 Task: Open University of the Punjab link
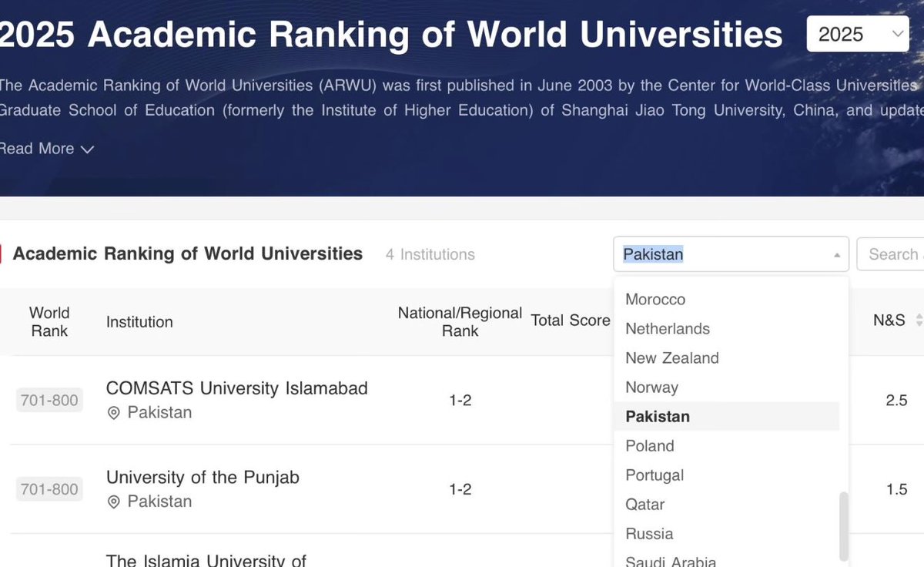pyautogui.click(x=203, y=477)
